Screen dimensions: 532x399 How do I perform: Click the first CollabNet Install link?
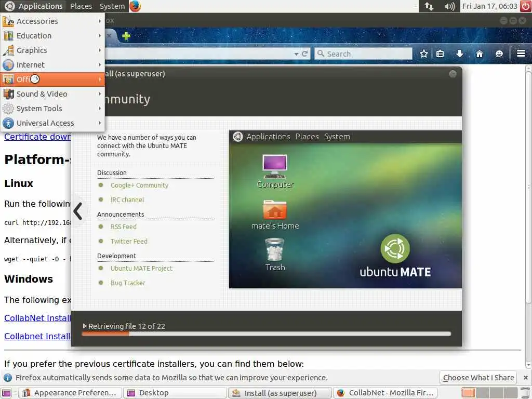37,318
